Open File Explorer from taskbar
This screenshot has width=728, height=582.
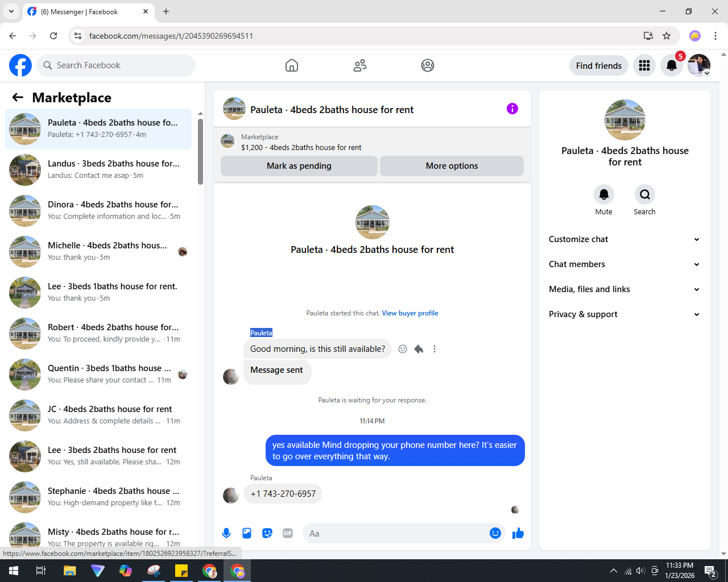coord(69,571)
